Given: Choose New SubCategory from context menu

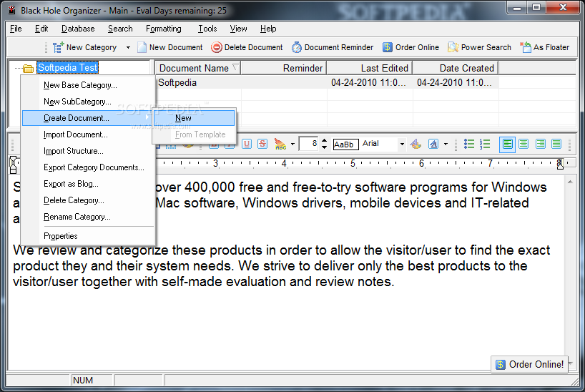Looking at the screenshot, I should [x=89, y=102].
